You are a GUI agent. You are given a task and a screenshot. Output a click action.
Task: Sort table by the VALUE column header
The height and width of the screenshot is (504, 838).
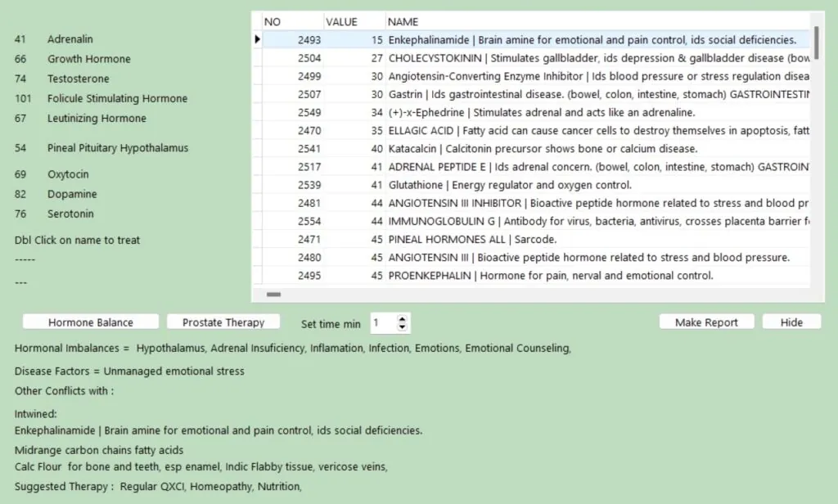pos(352,21)
